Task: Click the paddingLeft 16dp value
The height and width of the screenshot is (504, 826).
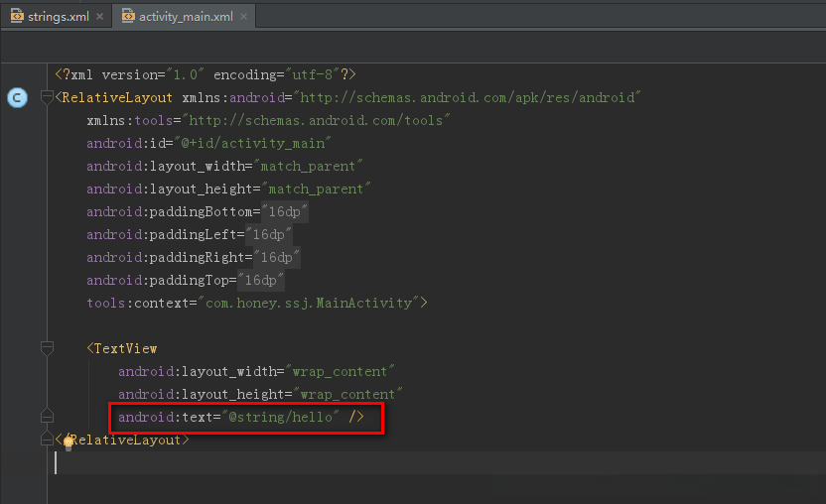Action: (x=269, y=234)
